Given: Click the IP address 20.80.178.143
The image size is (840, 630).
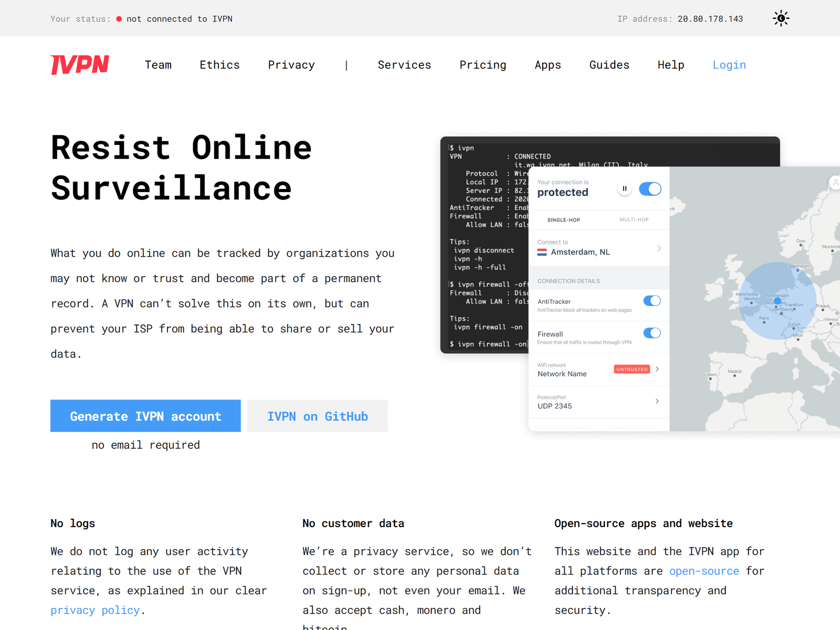Looking at the screenshot, I should [710, 19].
